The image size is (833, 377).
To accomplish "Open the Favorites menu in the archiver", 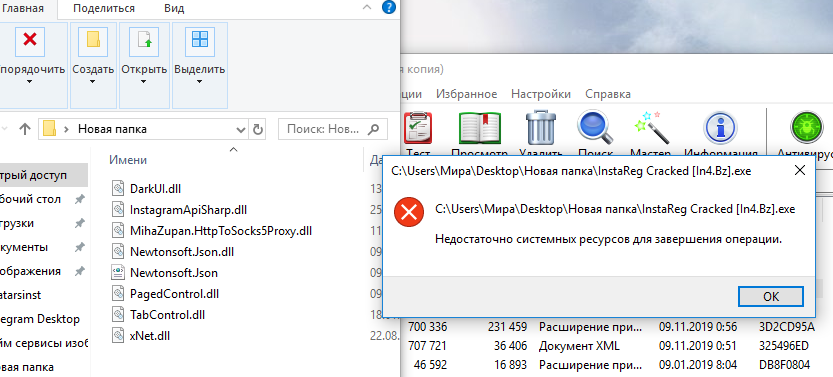I will [x=466, y=94].
